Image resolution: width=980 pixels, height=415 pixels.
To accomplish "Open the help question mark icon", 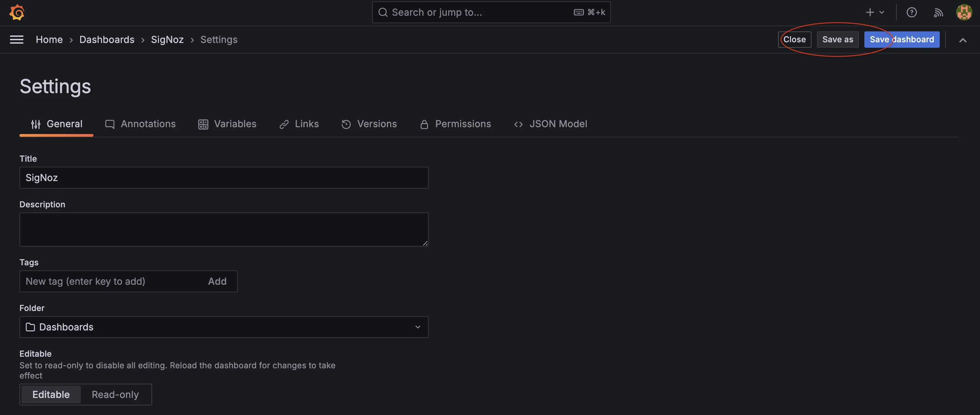I will tap(911, 13).
